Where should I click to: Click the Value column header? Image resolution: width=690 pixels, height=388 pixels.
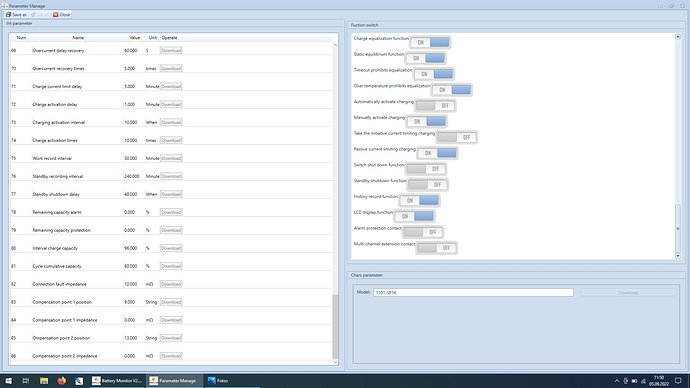point(134,38)
